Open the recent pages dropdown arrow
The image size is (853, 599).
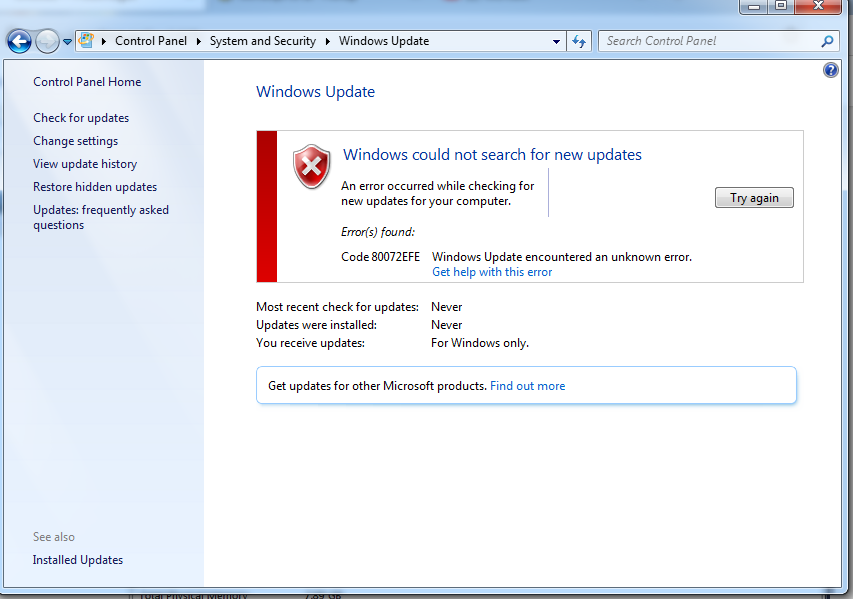tap(67, 41)
